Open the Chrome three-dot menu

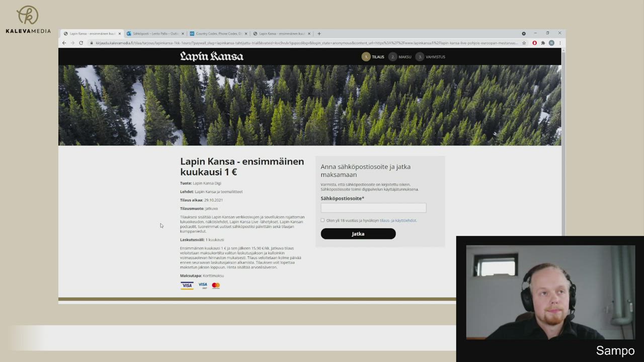560,43
